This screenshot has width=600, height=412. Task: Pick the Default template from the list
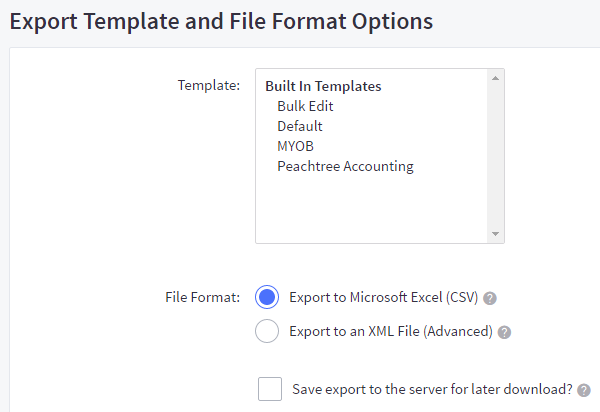[300, 126]
